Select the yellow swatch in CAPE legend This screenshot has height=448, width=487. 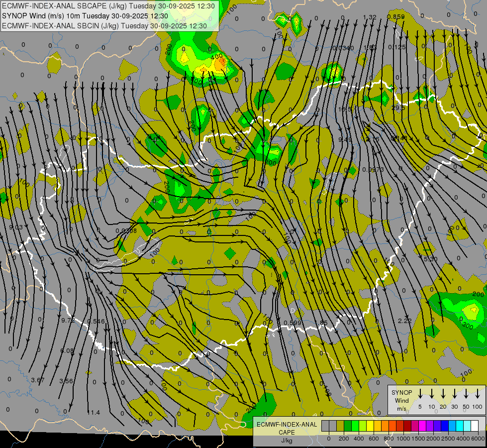point(370,426)
